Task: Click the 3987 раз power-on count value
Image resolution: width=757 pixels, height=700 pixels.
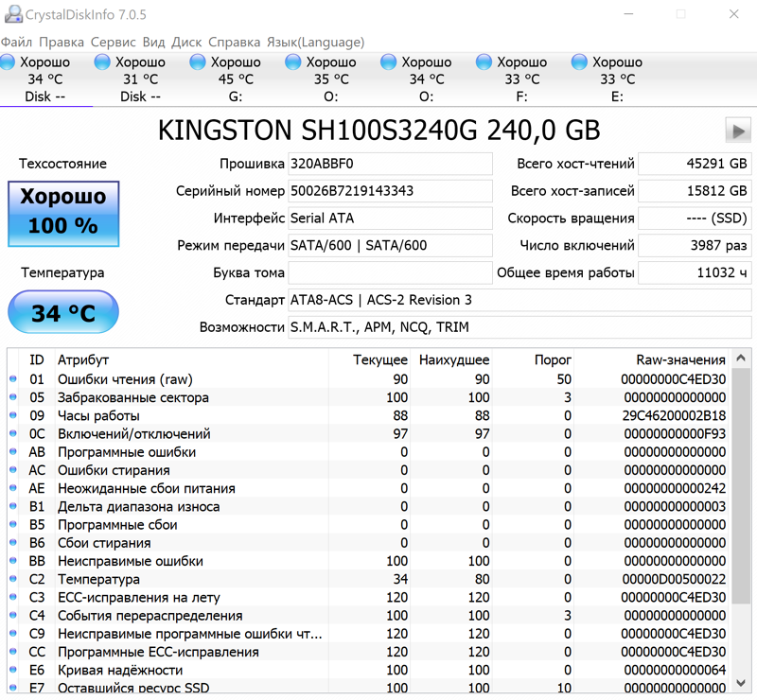Action: pos(695,245)
